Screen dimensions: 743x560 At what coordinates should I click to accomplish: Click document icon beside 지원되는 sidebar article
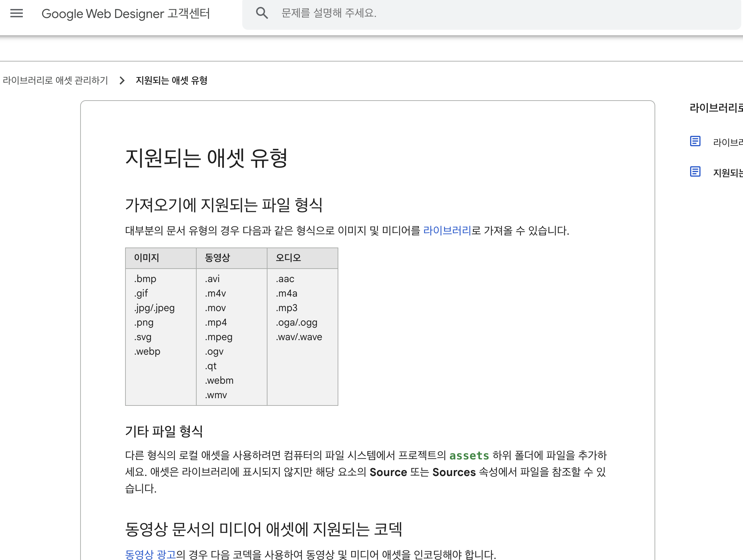695,172
